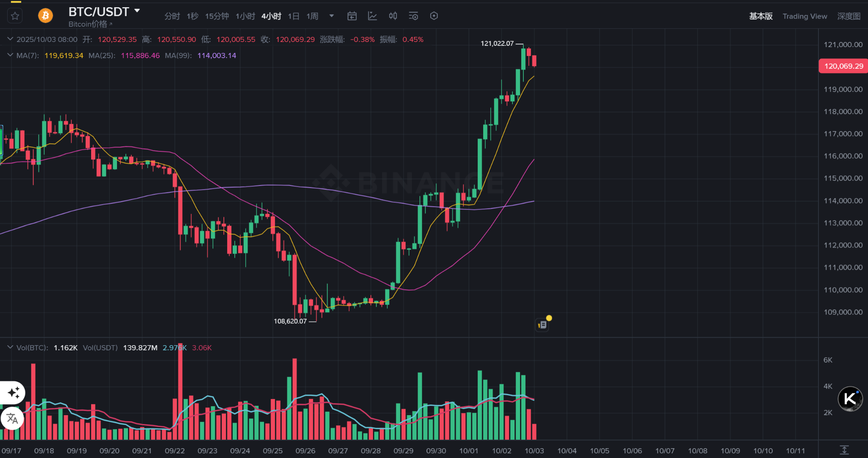Image resolution: width=868 pixels, height=458 pixels.
Task: Switch to 深度图 depth chart
Action: 849,16
